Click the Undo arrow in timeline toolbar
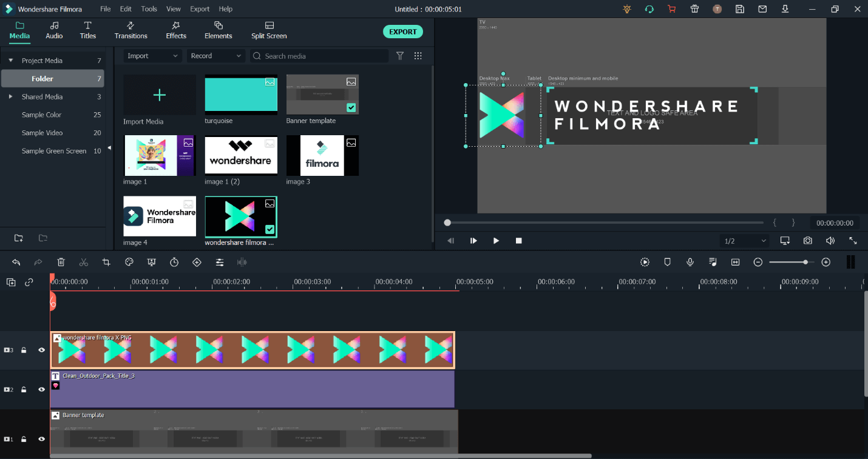The image size is (868, 459). click(x=16, y=262)
